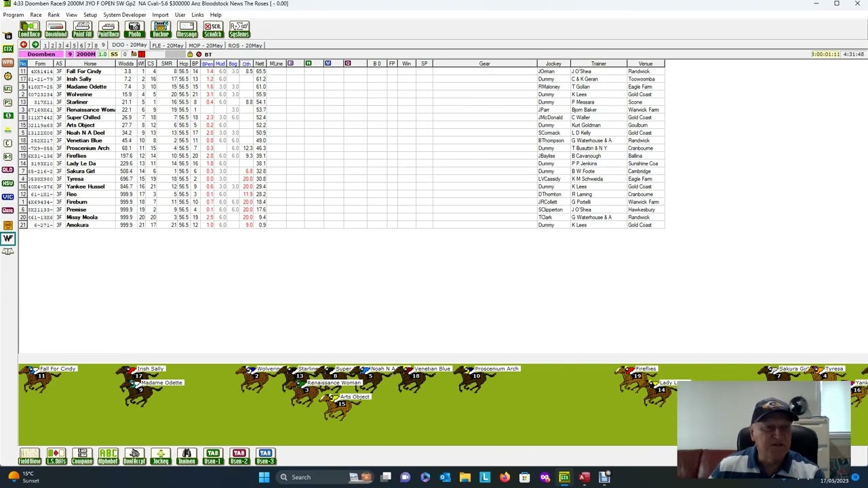Open File Explorer from the taskbar

pos(465,477)
